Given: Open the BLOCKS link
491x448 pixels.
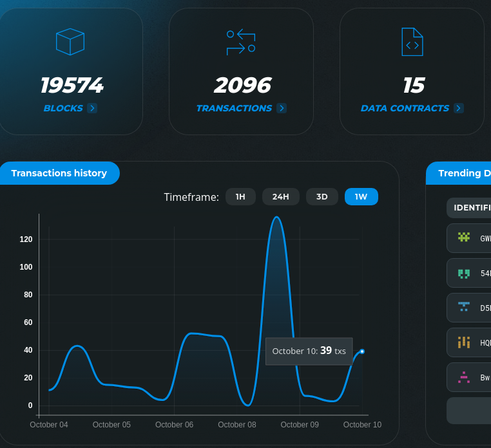Looking at the screenshot, I should click(63, 108).
